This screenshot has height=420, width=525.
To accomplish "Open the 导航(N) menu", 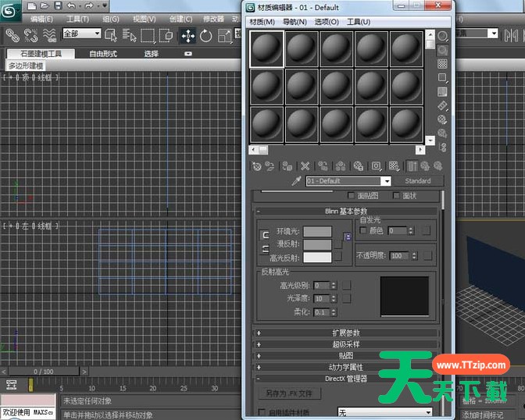I will click(x=295, y=22).
